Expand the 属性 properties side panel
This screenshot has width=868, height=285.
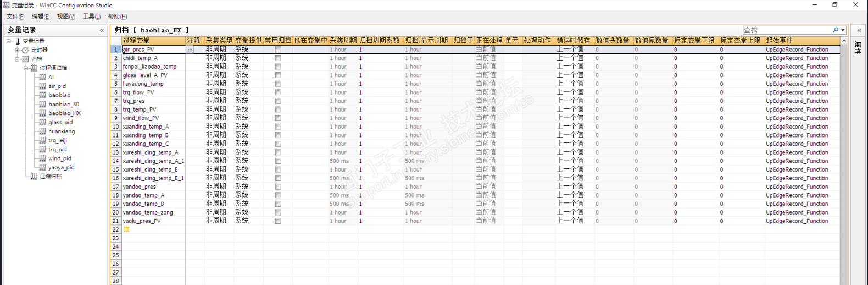[x=859, y=30]
